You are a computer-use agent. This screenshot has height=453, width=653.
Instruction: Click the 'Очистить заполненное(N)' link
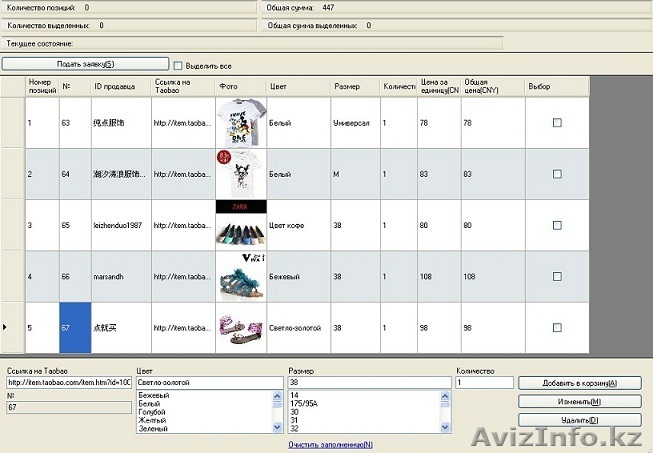329,444
